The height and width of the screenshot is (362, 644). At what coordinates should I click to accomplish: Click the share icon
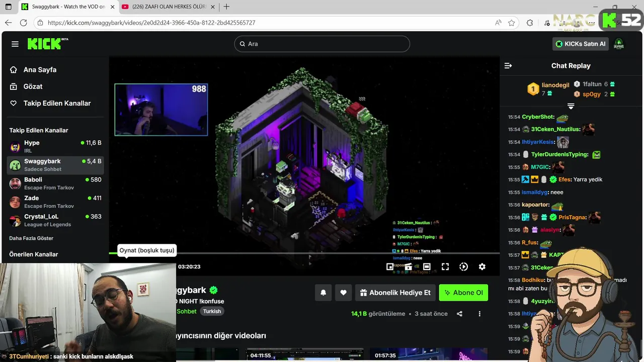click(x=459, y=314)
